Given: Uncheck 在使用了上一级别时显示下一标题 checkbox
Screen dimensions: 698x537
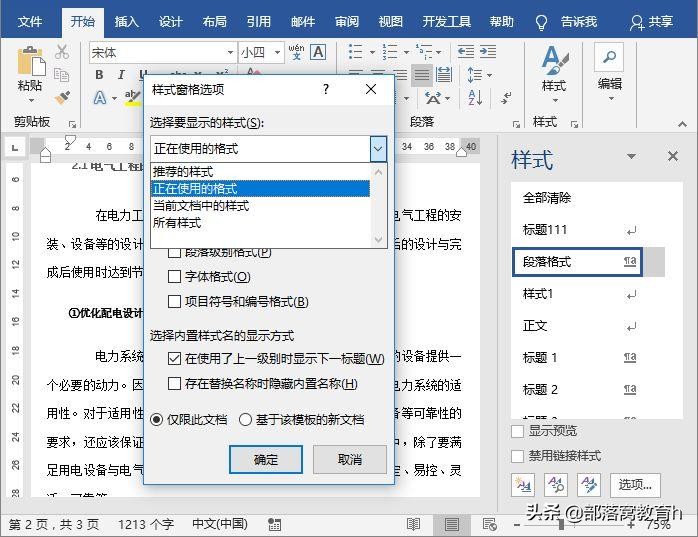Looking at the screenshot, I should [x=174, y=358].
